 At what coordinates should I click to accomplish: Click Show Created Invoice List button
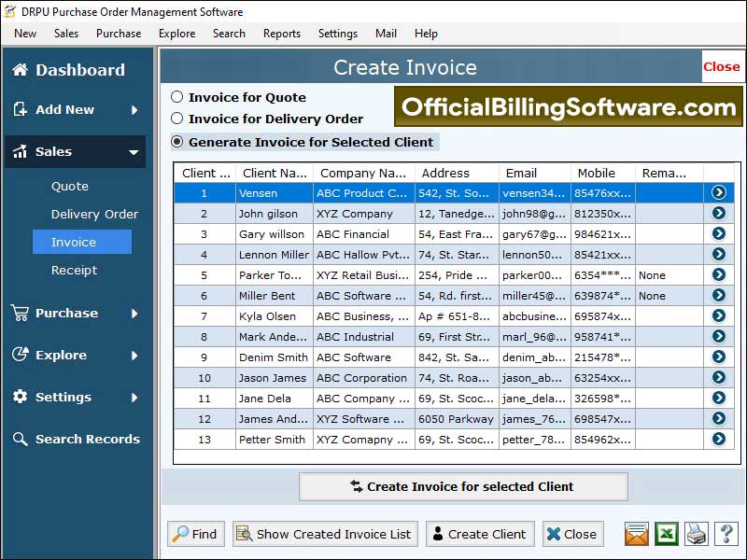point(324,534)
